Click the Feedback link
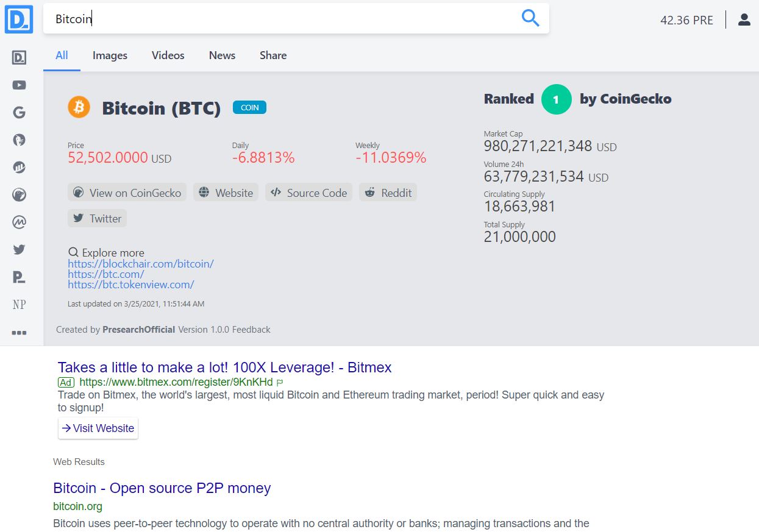 pyautogui.click(x=251, y=330)
